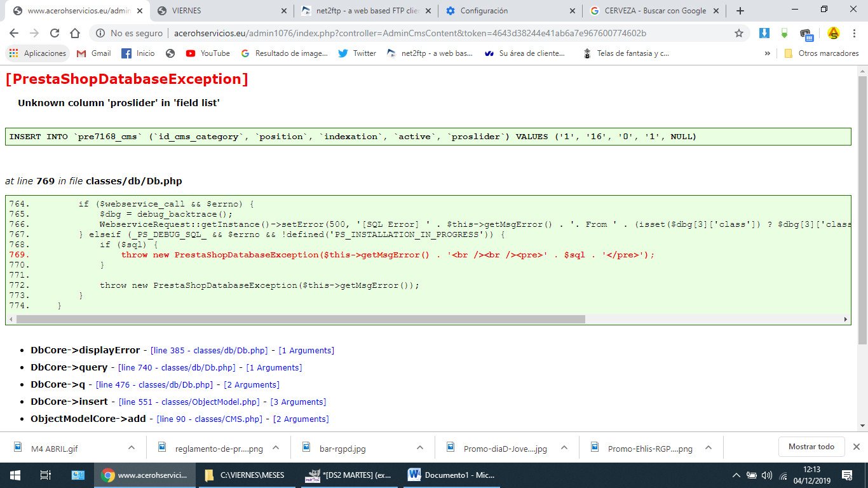
Task: Check the battery status tray icon
Action: coord(751,475)
